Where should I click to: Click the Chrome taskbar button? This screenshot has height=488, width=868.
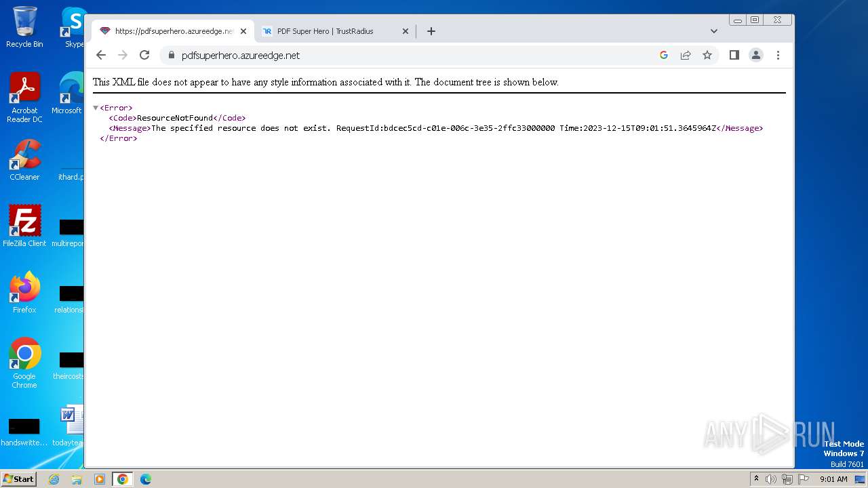click(x=123, y=479)
